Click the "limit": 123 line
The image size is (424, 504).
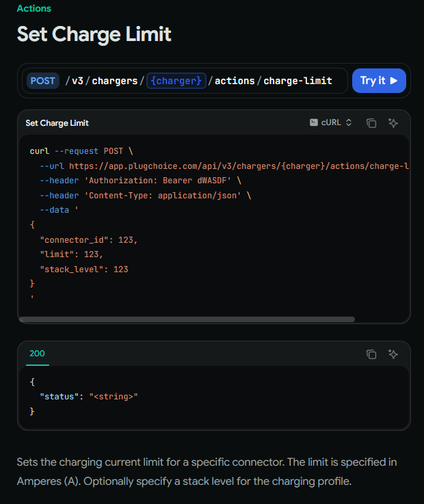point(71,254)
